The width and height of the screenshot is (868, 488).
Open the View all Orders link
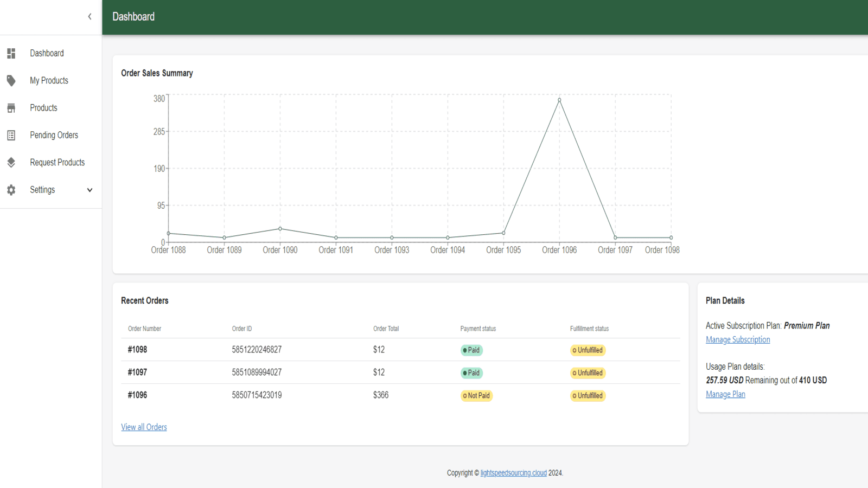click(x=144, y=427)
